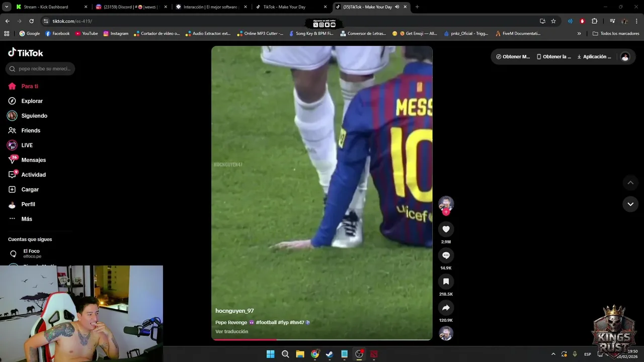Viewport: 644px width, 362px height.
Task: Save the video with the bookmark icon
Action: pyautogui.click(x=446, y=282)
